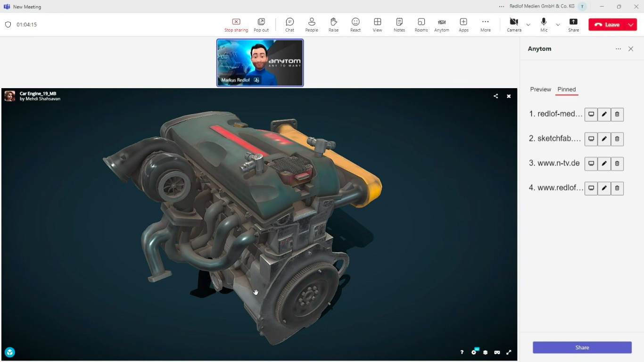The width and height of the screenshot is (644, 362).
Task: Delete pinned item 4 www.redlof
Action: pos(617,188)
